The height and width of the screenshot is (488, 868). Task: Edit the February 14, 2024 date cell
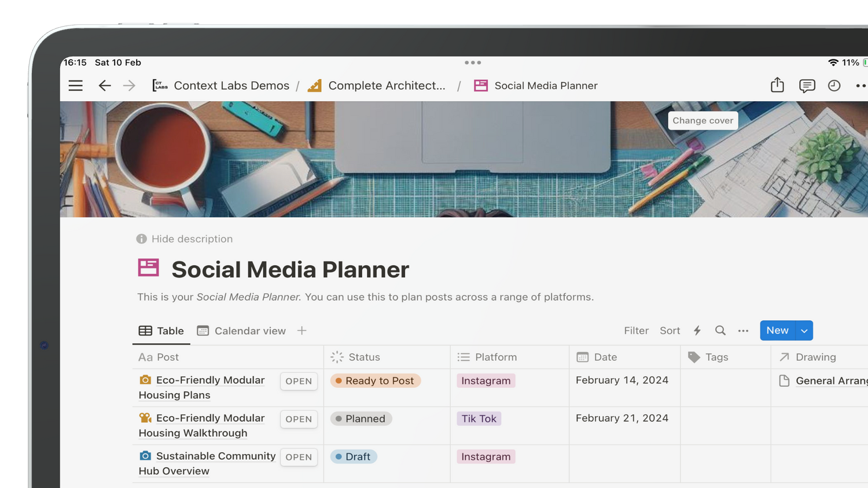(x=622, y=380)
